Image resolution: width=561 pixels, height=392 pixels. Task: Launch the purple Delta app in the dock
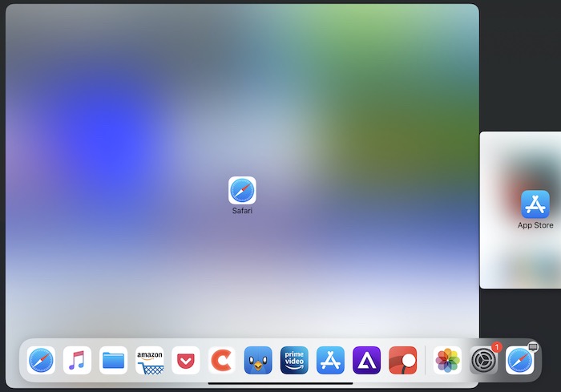367,360
